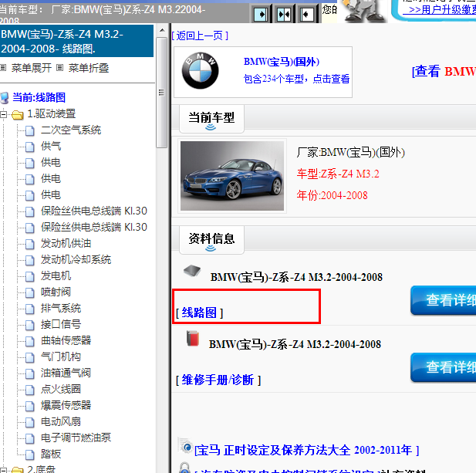Screen dimensions: 476x473
Task: Select 电动风扇 in the tree
Action: pyautogui.click(x=61, y=422)
